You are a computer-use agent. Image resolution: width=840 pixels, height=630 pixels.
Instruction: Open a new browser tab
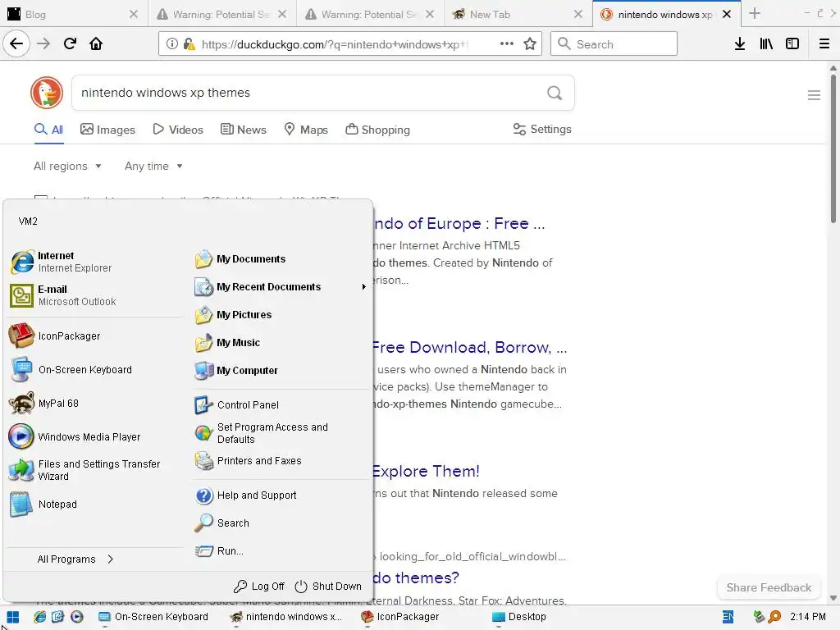pos(755,14)
